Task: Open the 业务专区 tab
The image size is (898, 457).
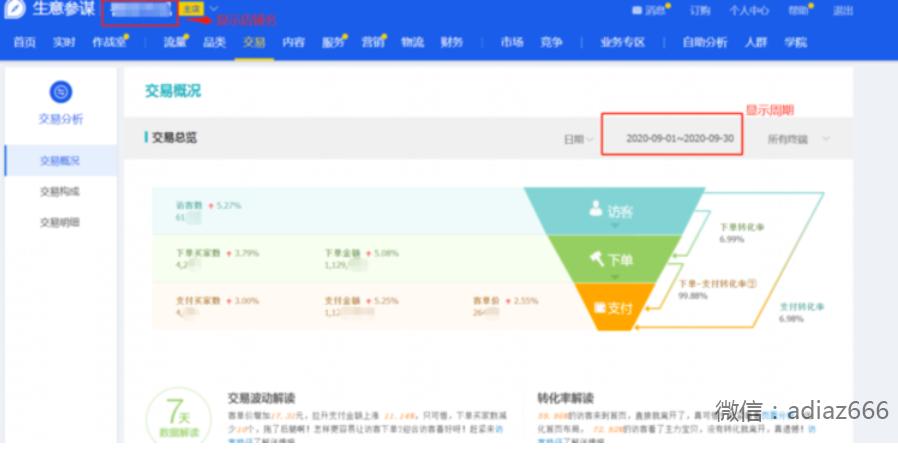Action: coord(623,42)
